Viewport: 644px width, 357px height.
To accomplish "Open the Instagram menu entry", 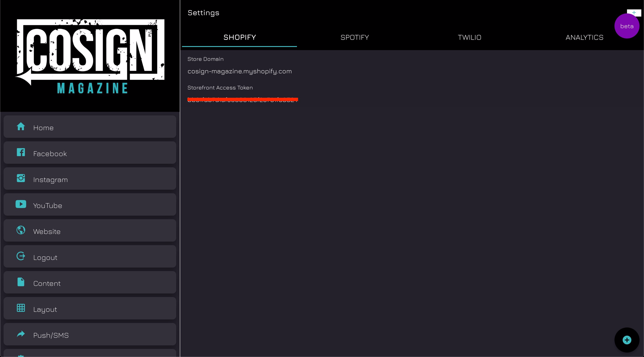I will [x=90, y=179].
